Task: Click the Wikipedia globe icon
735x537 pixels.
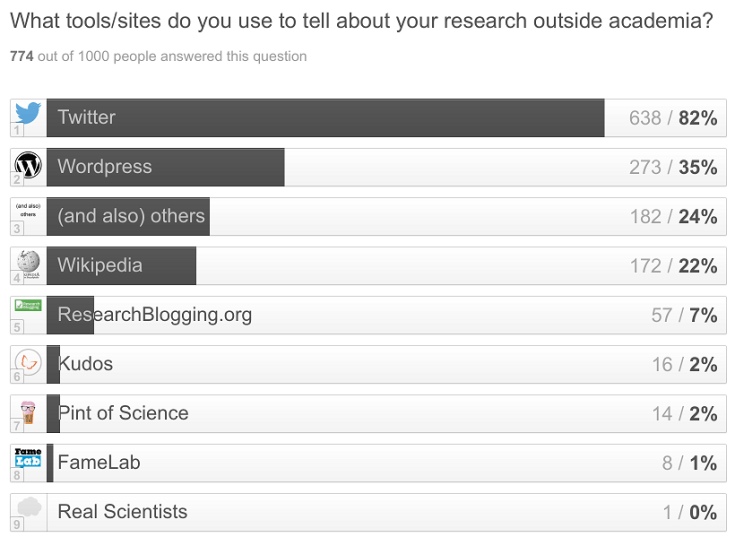Action: click(x=29, y=262)
